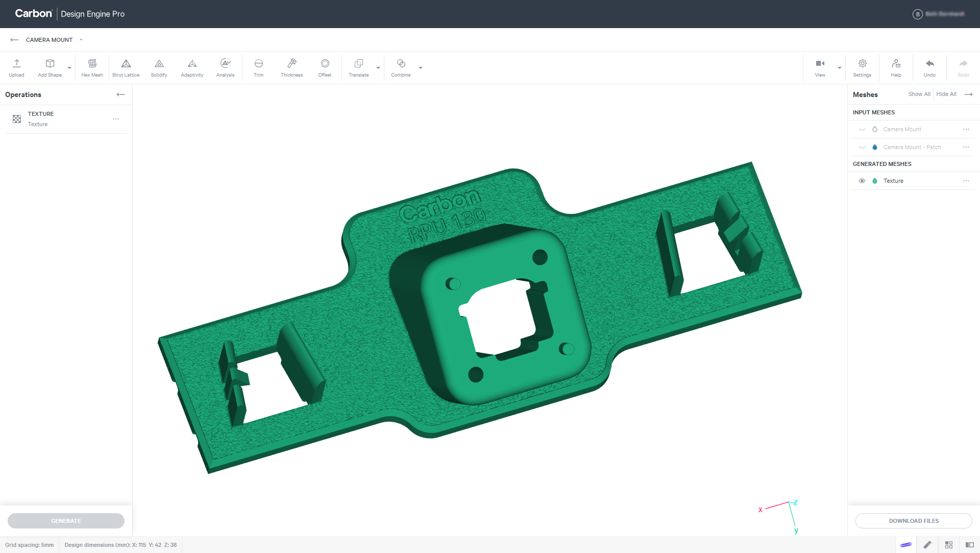Select the Trim tool
This screenshot has width=980, height=553.
[258, 64]
